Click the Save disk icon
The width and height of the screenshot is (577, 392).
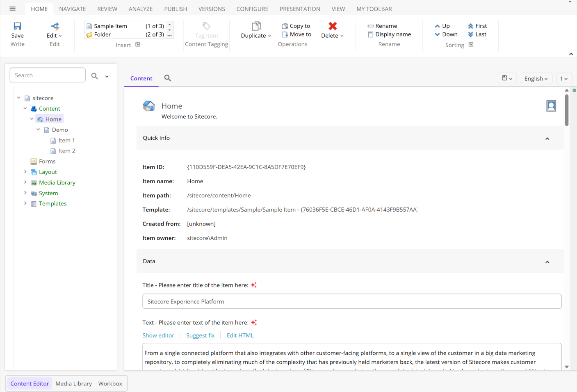pyautogui.click(x=17, y=26)
